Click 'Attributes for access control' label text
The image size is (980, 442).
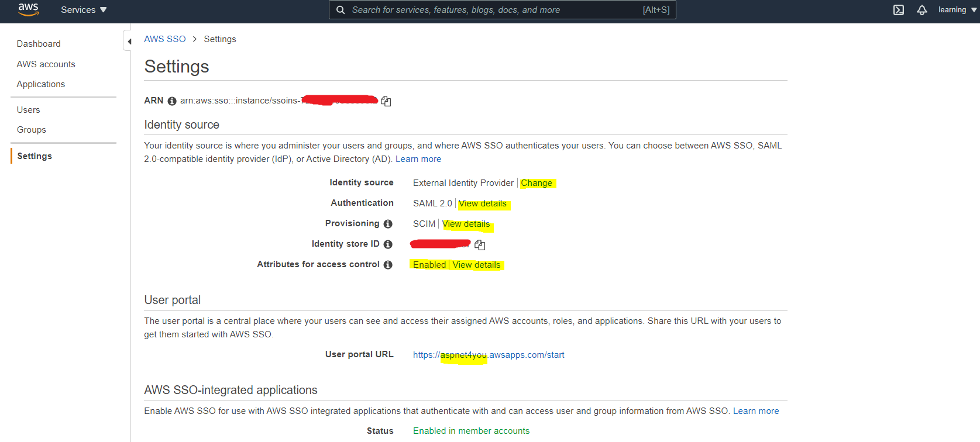coord(318,264)
